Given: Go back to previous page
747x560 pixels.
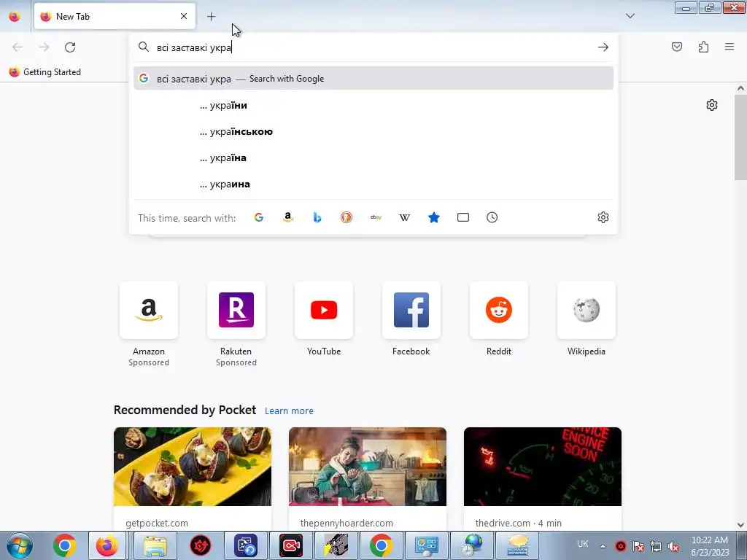Looking at the screenshot, I should (18, 47).
